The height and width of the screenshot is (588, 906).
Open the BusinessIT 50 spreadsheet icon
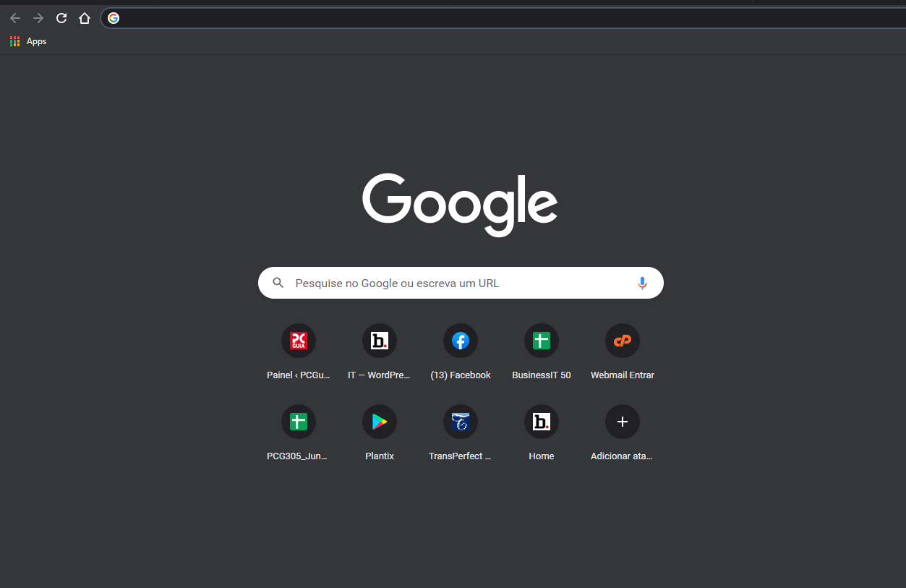[542, 341]
